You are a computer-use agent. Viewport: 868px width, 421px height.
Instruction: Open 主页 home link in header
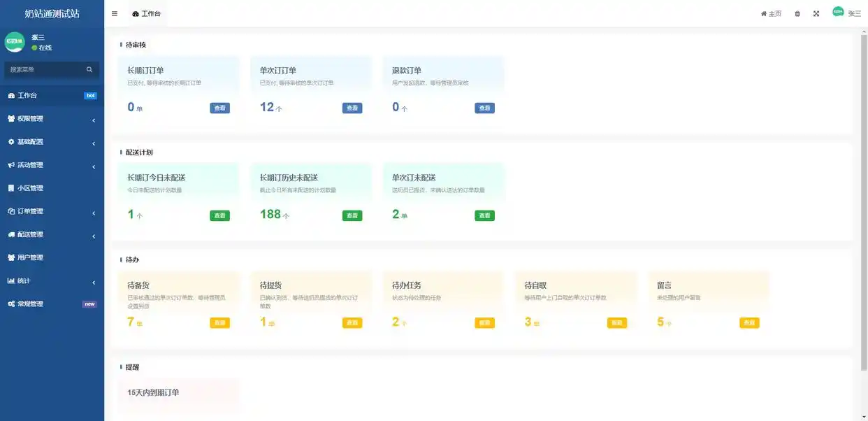(771, 14)
